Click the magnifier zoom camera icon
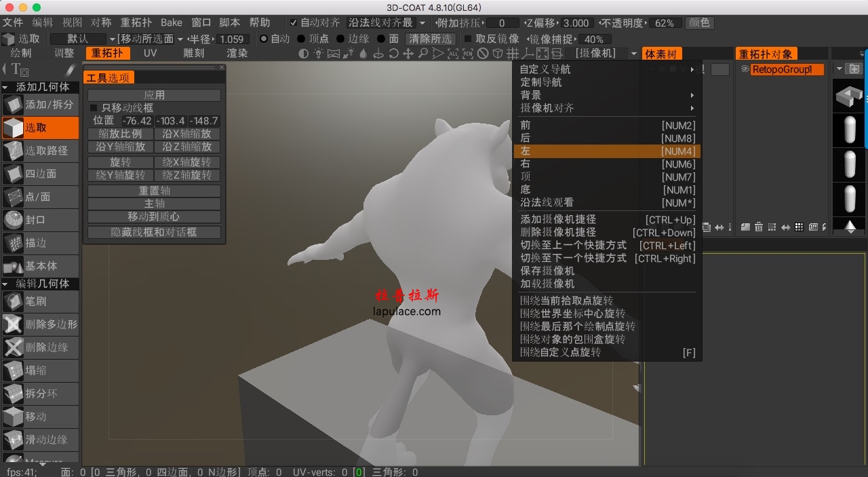This screenshot has height=477, width=868. [423, 54]
